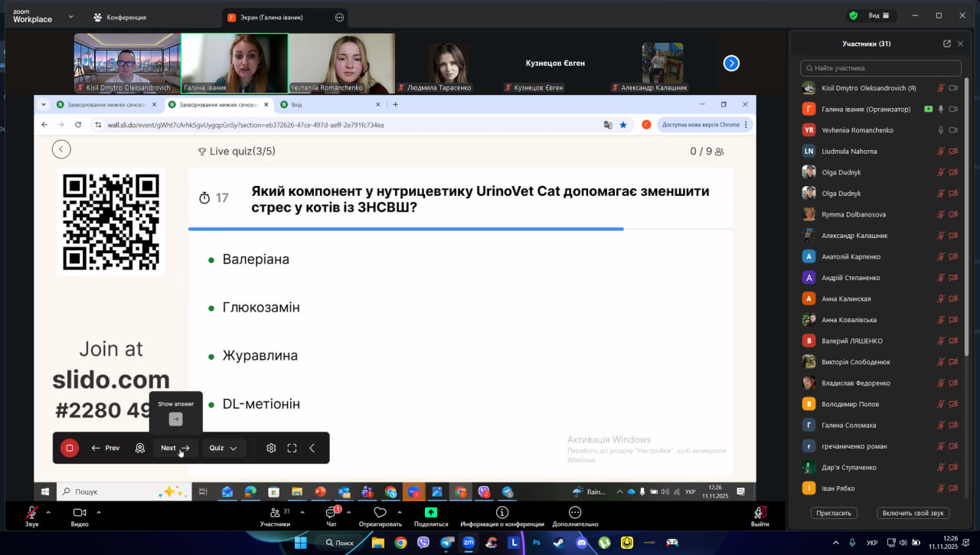This screenshot has width=980, height=555.
Task: Open Информация о конференции info icon
Action: (x=502, y=513)
